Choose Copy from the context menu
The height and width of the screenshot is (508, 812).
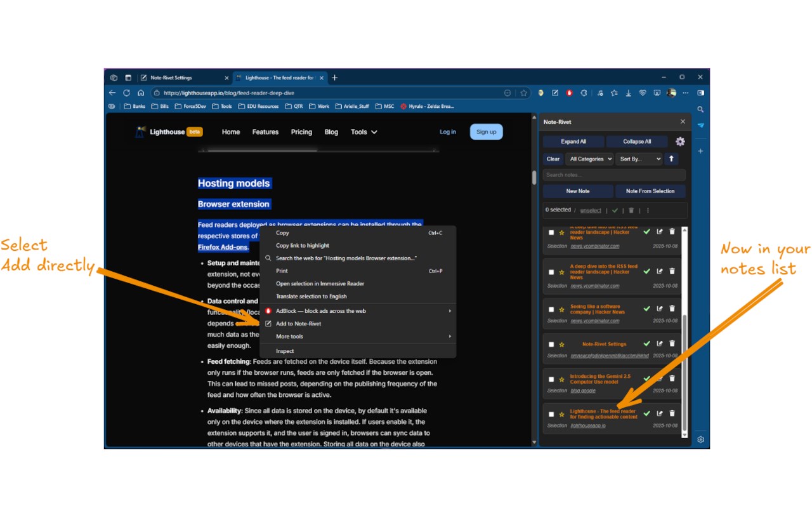tap(359, 233)
